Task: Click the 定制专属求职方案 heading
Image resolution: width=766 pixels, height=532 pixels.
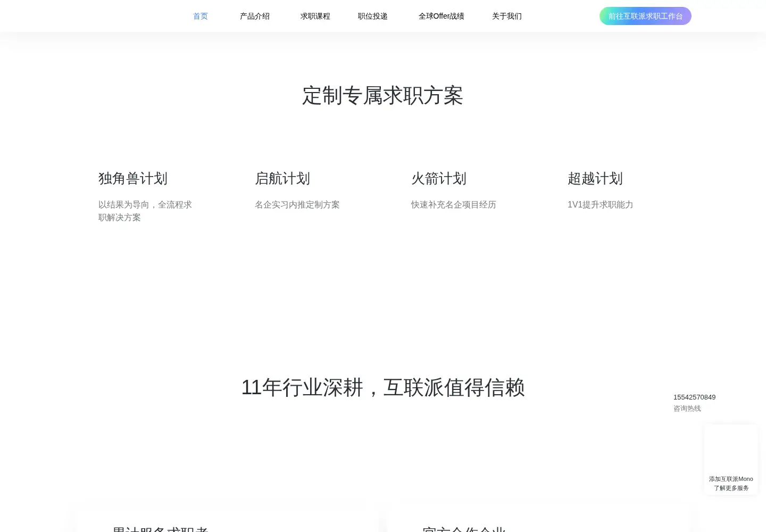Action: click(x=383, y=96)
